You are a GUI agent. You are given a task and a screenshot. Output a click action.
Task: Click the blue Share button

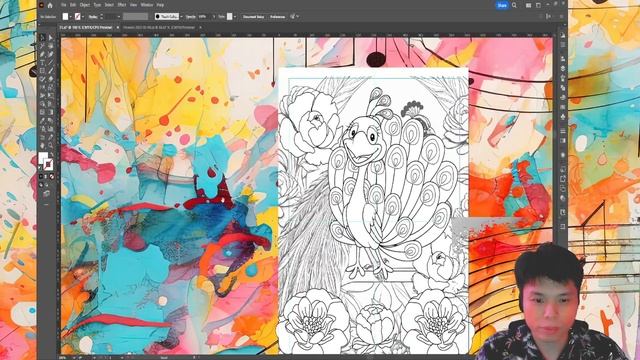(x=502, y=5)
